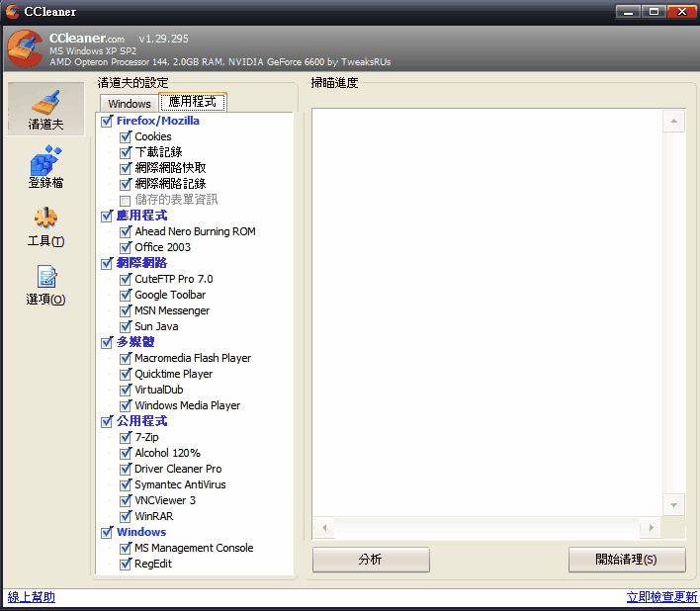This screenshot has height=611, width=700.
Task: Uncheck the MSN Messenger checkbox
Action: [x=126, y=310]
